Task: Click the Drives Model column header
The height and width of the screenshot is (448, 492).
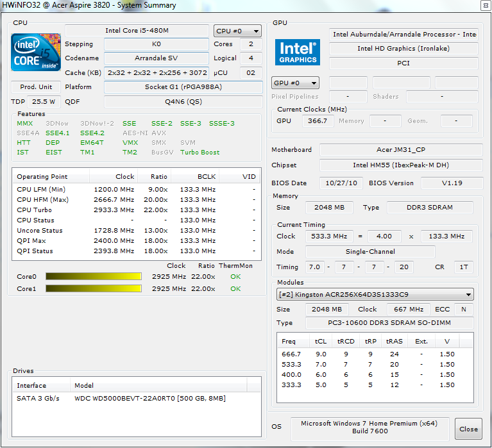Action: pos(158,385)
